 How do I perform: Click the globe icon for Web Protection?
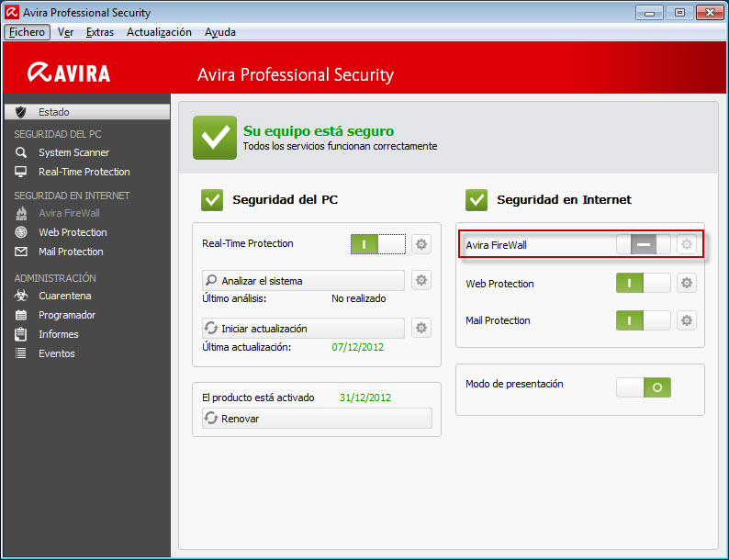click(x=21, y=232)
